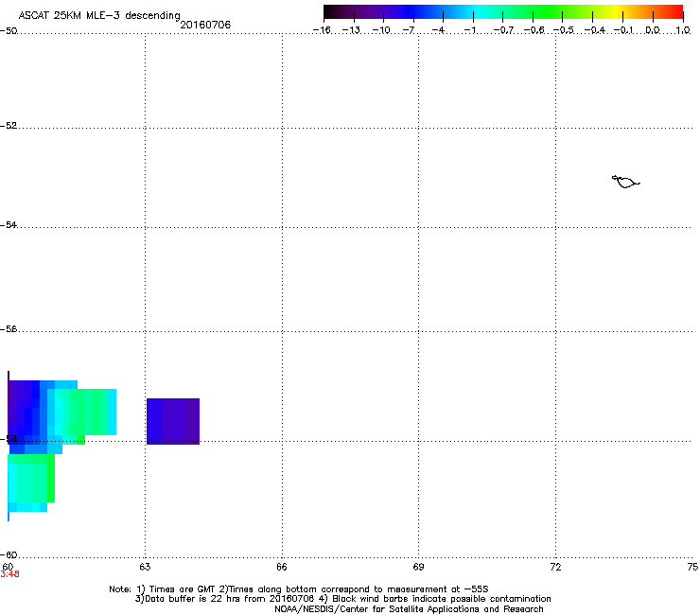This screenshot has width=700, height=615.
Task: Click the -0.7 color bar label
Action: [x=503, y=30]
